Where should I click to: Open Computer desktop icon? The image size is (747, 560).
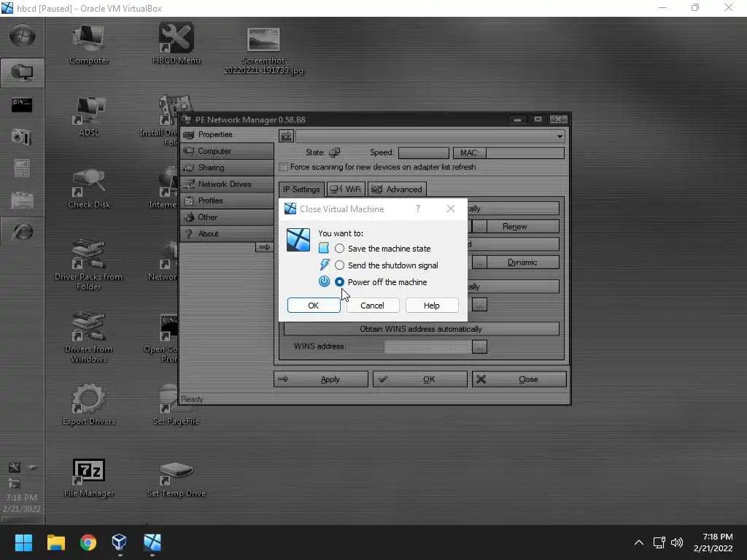pyautogui.click(x=89, y=44)
